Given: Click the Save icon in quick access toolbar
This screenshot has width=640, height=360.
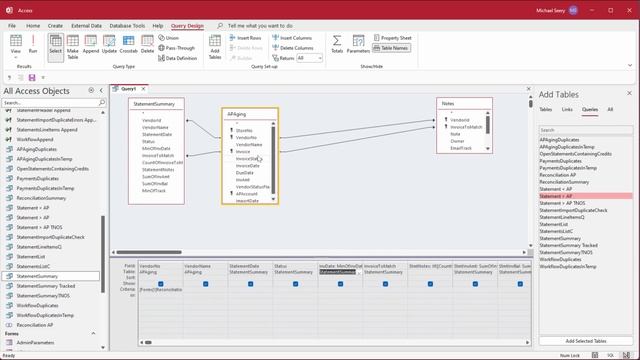Looking at the screenshot, I should tap(32, 78).
